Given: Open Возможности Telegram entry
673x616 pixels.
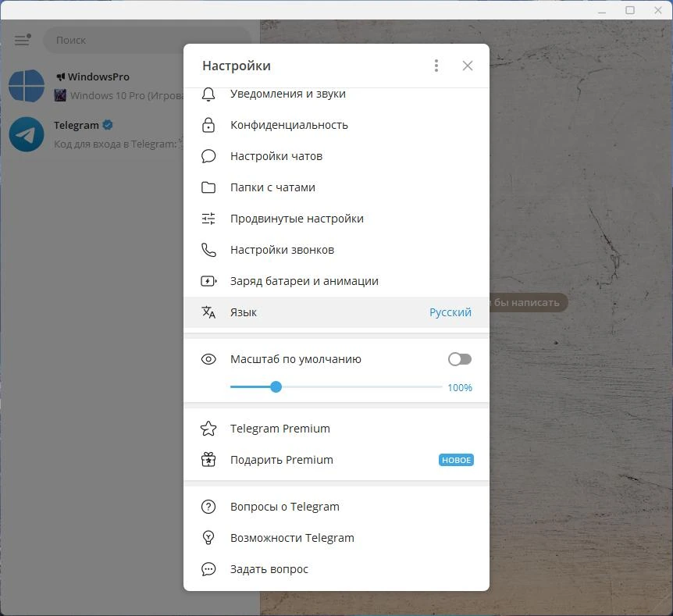Looking at the screenshot, I should [336, 538].
